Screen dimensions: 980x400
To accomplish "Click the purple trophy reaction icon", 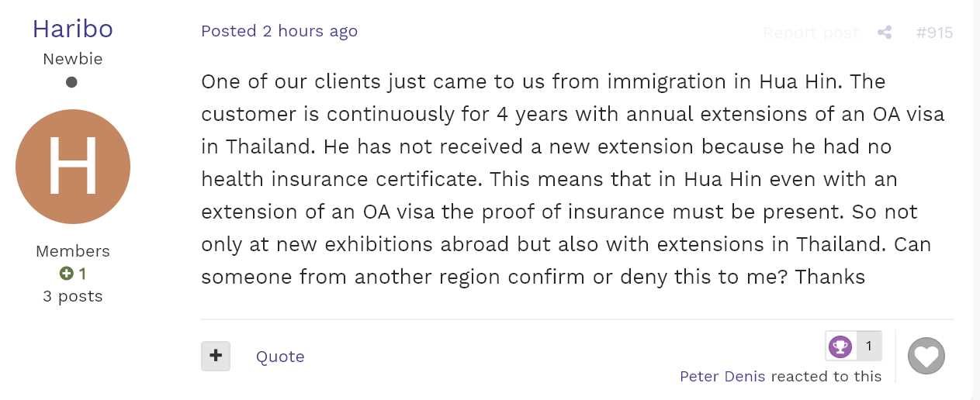I will [840, 347].
